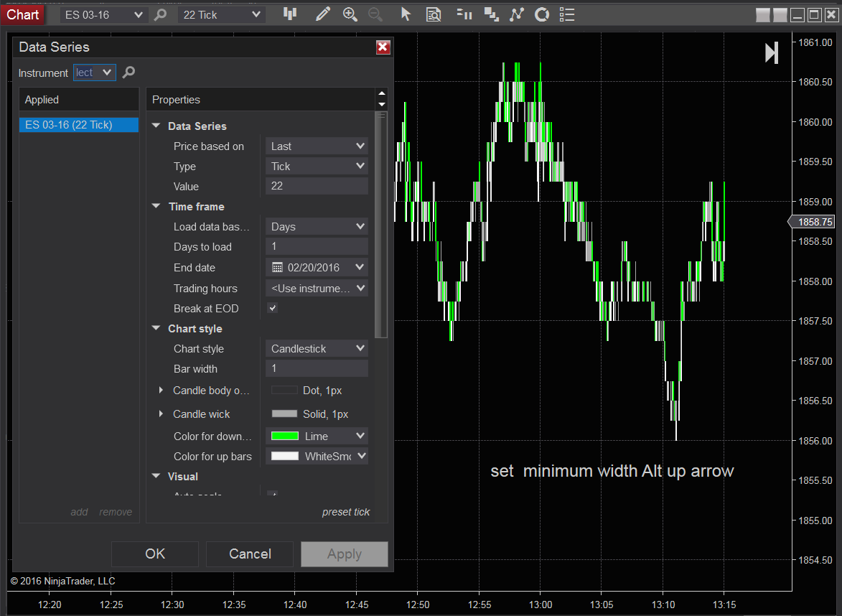Click the zoom in magnifier icon
Screen dimensions: 842x616
tap(350, 14)
